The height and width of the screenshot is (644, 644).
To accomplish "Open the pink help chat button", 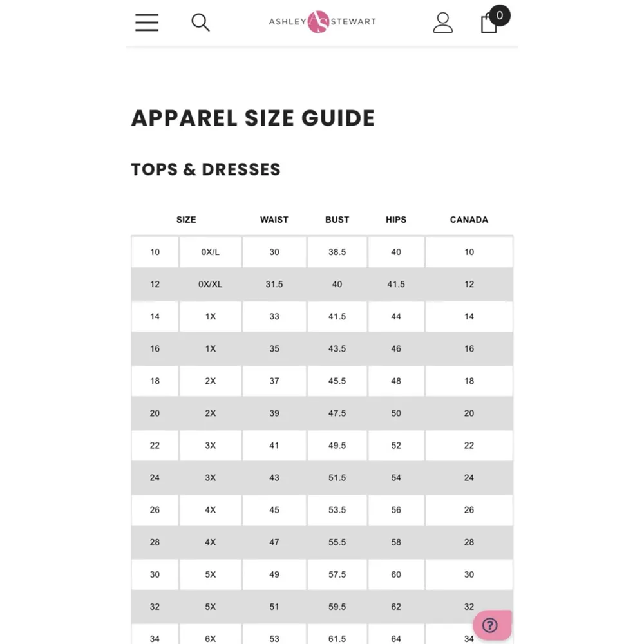I will (x=491, y=625).
